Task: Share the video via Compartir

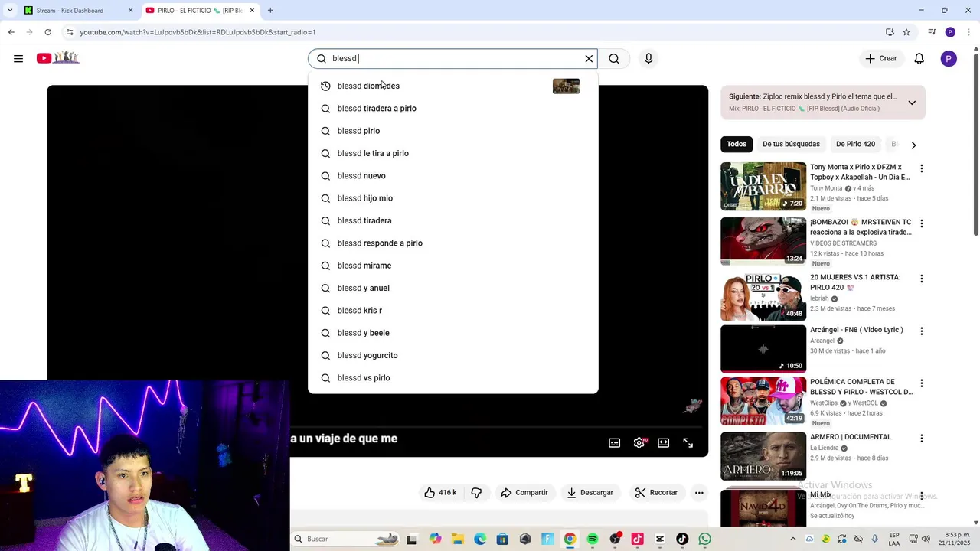Action: [x=524, y=493]
